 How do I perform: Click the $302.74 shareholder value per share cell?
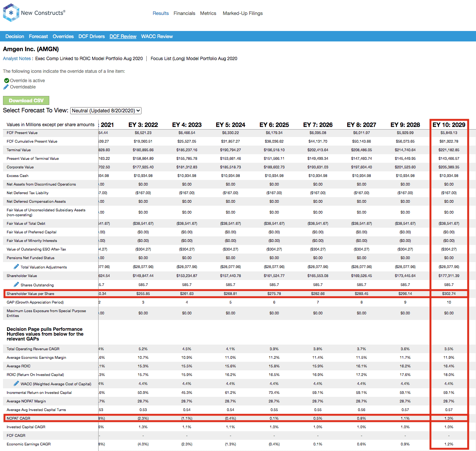click(449, 293)
